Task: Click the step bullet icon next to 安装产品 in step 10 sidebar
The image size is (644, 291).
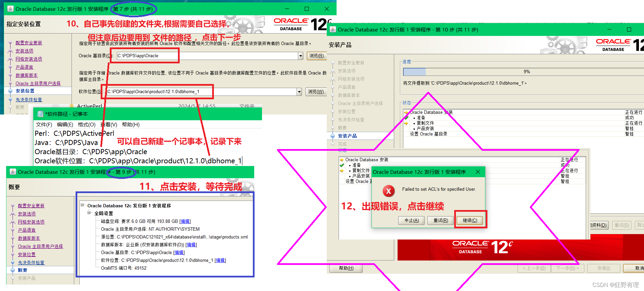Action: coord(333,136)
